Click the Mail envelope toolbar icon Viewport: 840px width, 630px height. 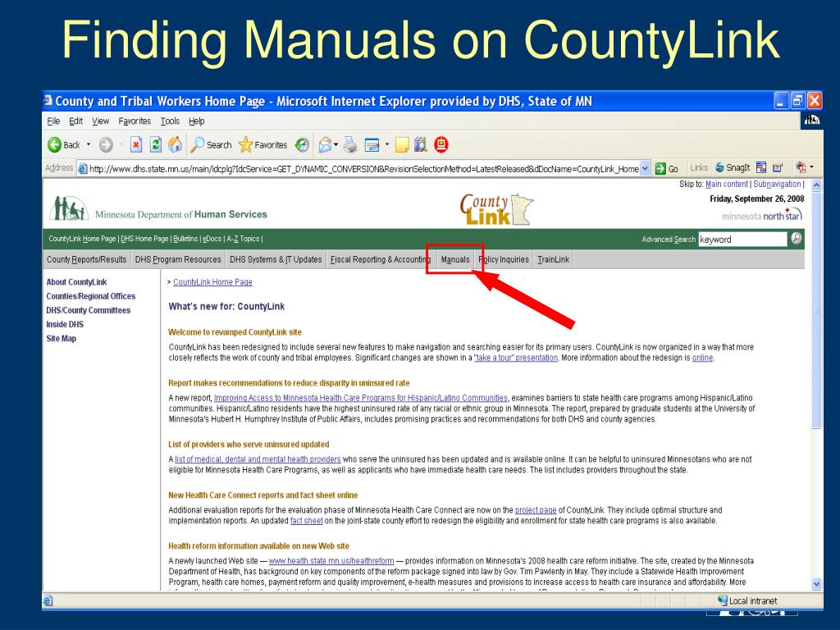click(325, 144)
